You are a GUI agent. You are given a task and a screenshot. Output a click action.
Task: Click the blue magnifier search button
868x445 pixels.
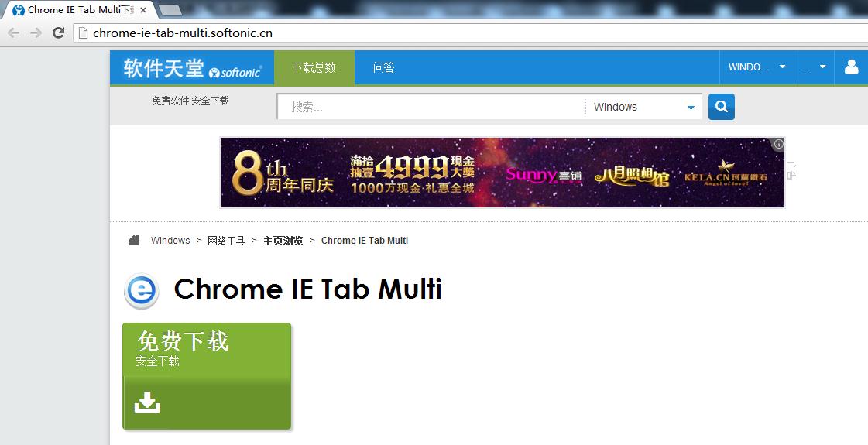(722, 107)
